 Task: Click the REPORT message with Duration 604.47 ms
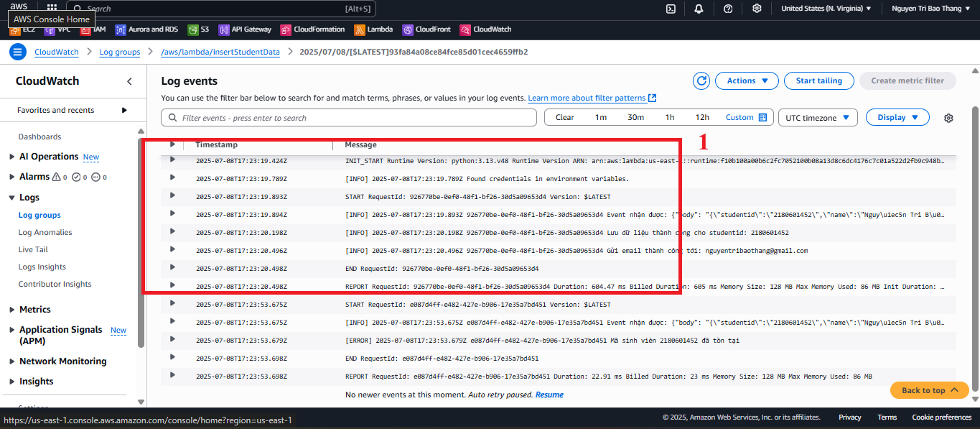pyautogui.click(x=645, y=286)
